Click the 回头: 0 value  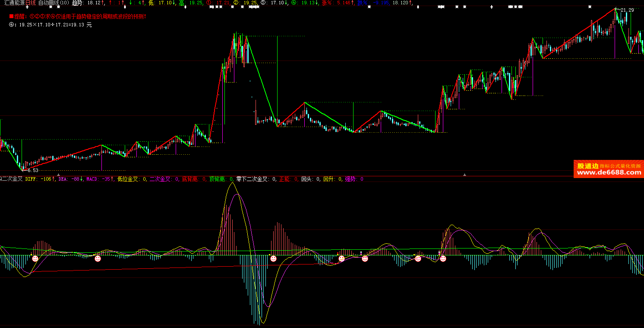311,178
